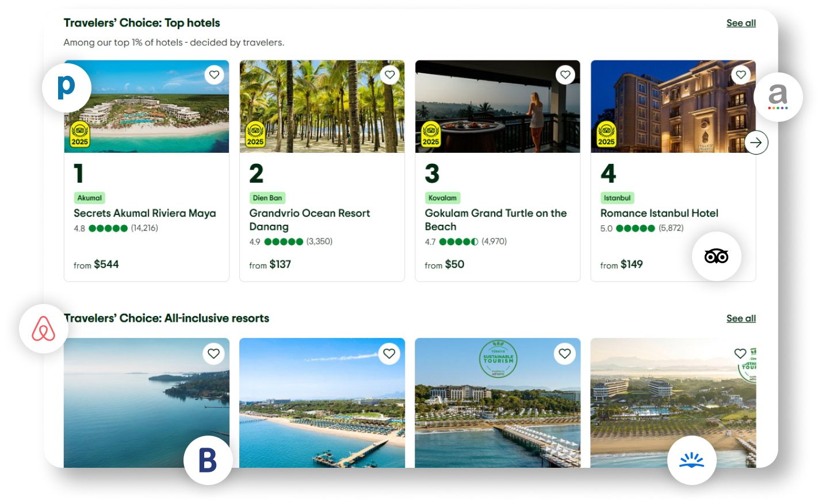Open Gokulam Grand Turtle on the Beach title
822x504 pixels.
coord(495,220)
